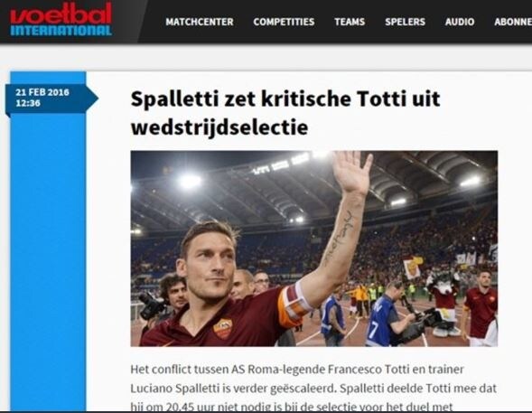Click the red 'voetbal' word in logo
Viewport: 532px width, 413px height.
pyautogui.click(x=61, y=14)
